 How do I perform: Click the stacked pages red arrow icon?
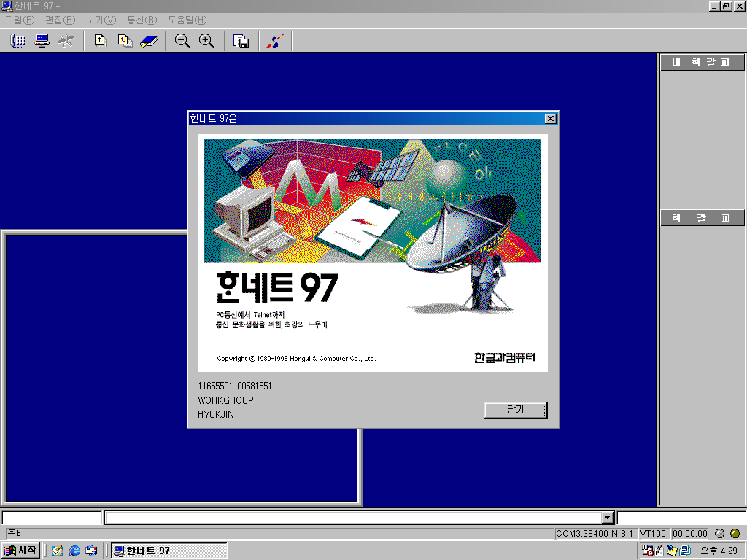point(125,41)
